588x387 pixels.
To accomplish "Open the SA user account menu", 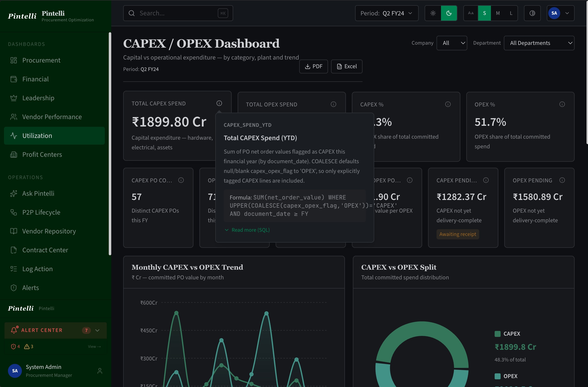I will (560, 13).
